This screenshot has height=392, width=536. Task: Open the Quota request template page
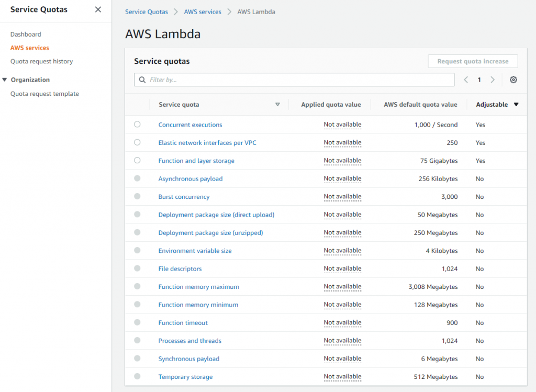pyautogui.click(x=44, y=93)
